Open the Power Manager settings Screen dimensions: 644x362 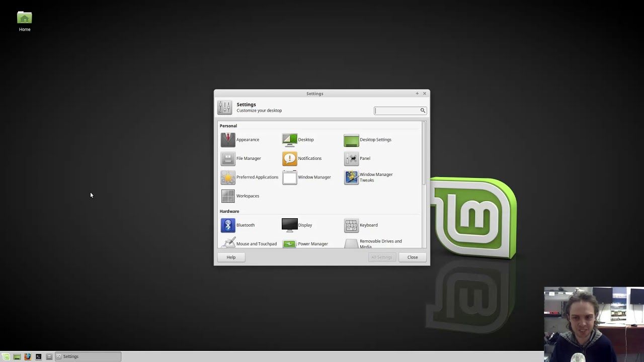click(x=305, y=243)
